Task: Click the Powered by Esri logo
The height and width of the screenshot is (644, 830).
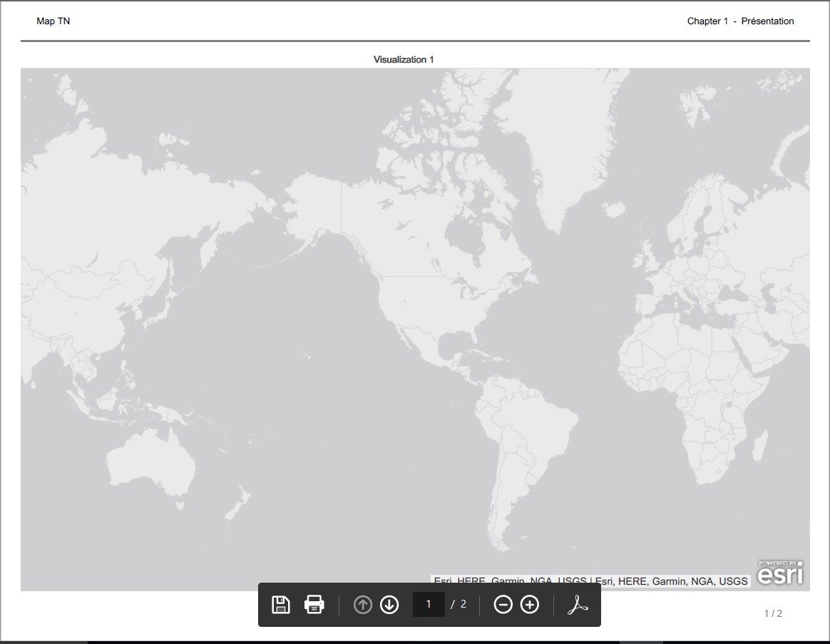Action: 780,572
